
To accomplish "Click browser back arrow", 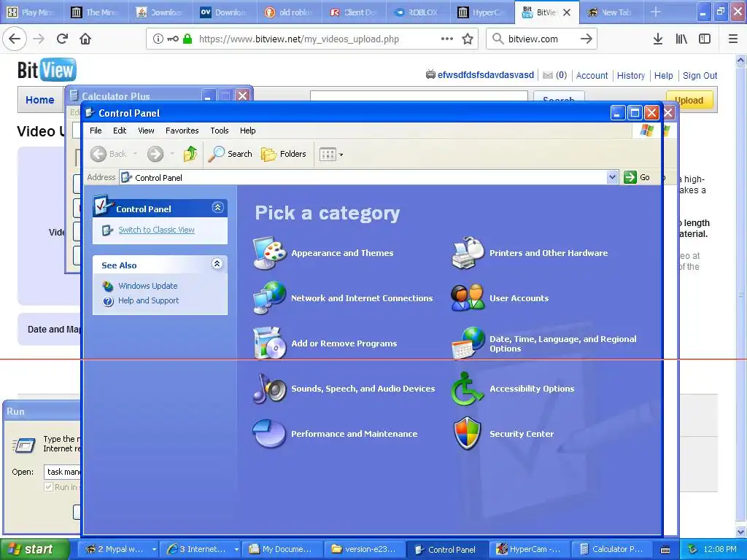I will [x=15, y=39].
